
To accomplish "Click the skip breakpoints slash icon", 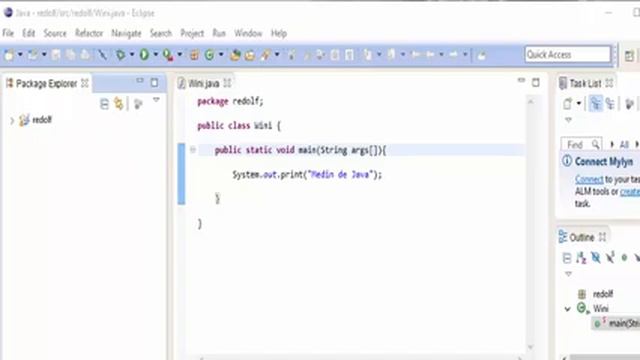I will point(102,55).
